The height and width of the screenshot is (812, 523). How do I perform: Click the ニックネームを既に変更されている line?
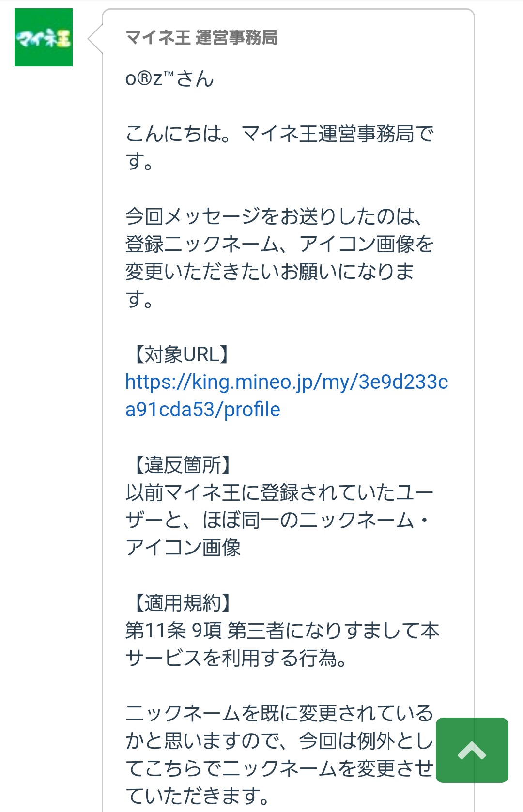tap(279, 713)
